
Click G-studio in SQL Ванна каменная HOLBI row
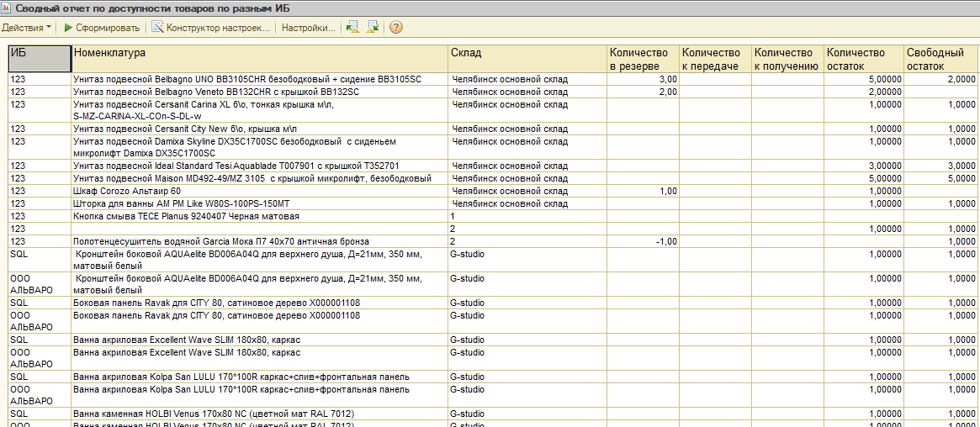tap(527, 414)
